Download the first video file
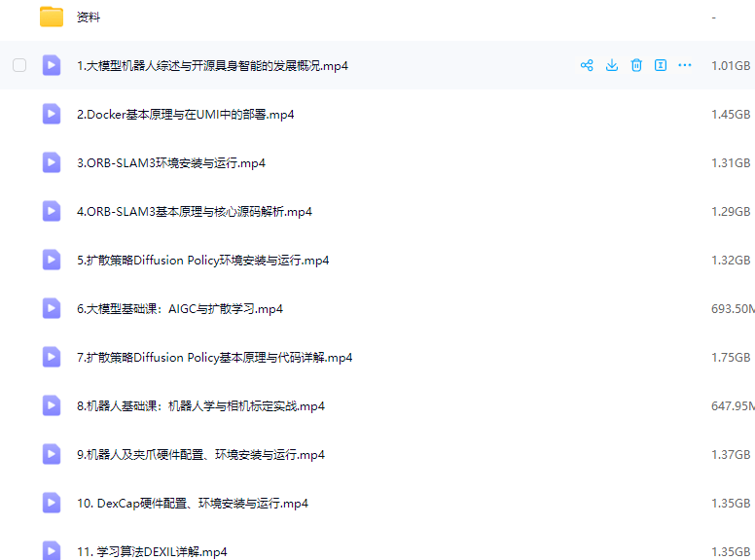The image size is (755, 560). (612, 65)
